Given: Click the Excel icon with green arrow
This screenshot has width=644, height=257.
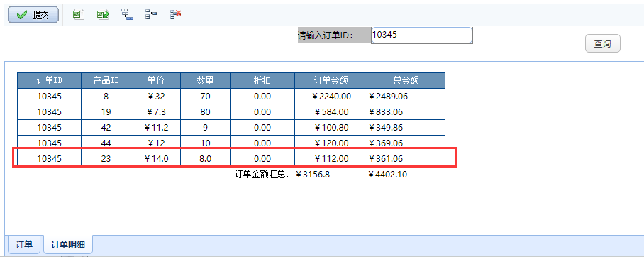Looking at the screenshot, I should pyautogui.click(x=103, y=15).
